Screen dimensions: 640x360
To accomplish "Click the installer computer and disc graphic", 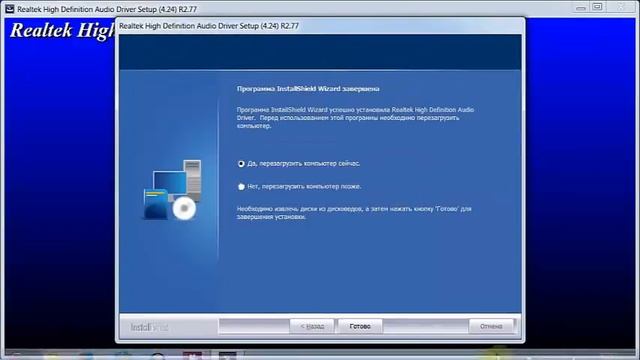I will coord(172,190).
